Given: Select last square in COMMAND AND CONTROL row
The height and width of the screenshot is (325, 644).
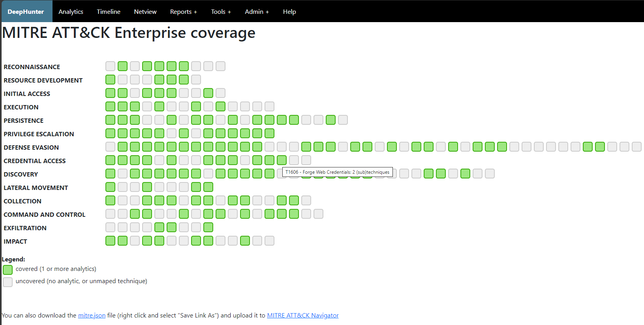Looking at the screenshot, I should tap(319, 214).
